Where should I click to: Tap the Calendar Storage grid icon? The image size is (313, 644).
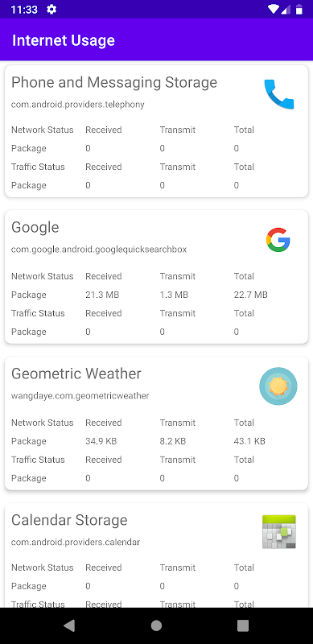tap(279, 532)
